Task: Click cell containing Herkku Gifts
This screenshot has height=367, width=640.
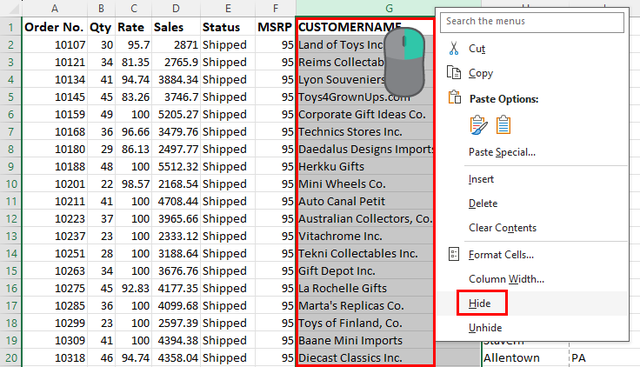Action: [365, 167]
